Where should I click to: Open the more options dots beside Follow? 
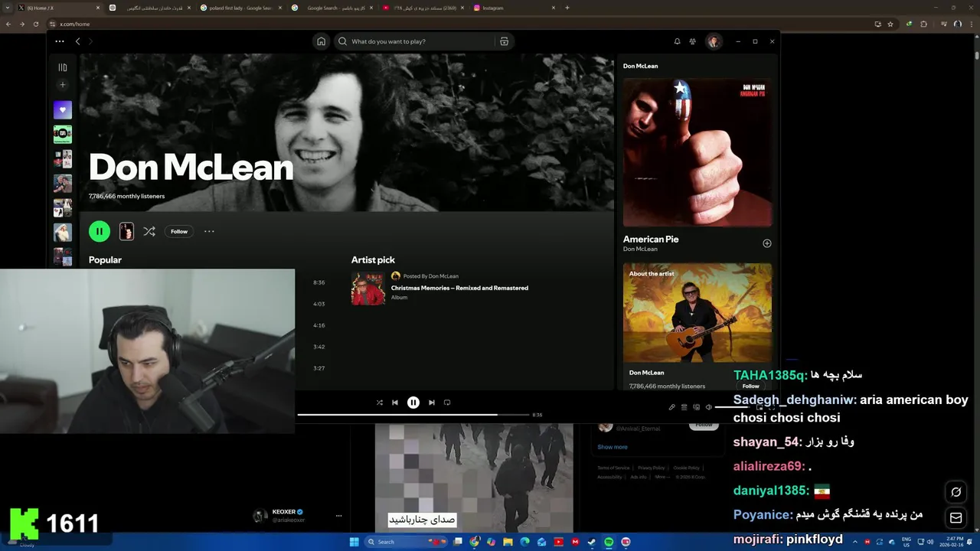tap(209, 231)
